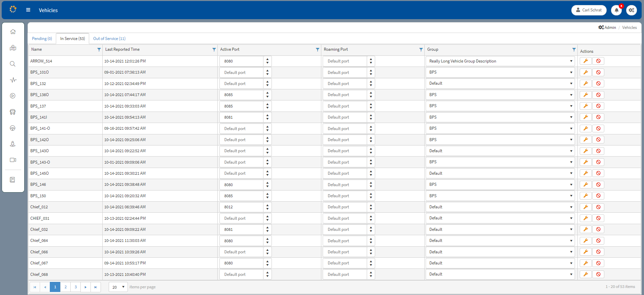
Task: Open the hamburger menu next to Vehicles
Action: pyautogui.click(x=28, y=10)
